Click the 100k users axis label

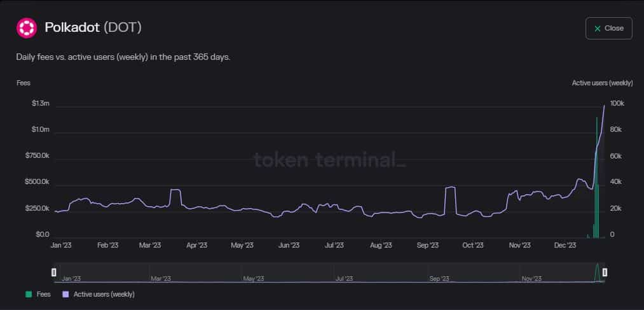617,103
